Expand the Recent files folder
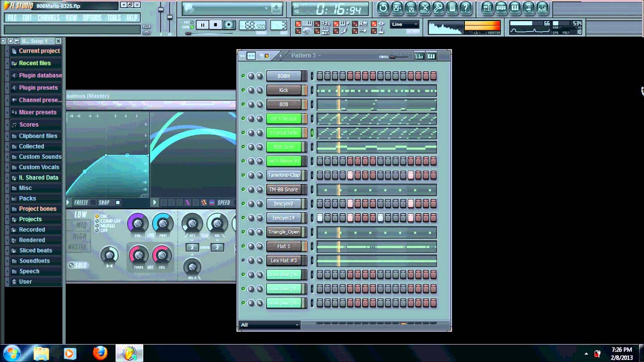Screen dimensions: 644x362 (35, 63)
